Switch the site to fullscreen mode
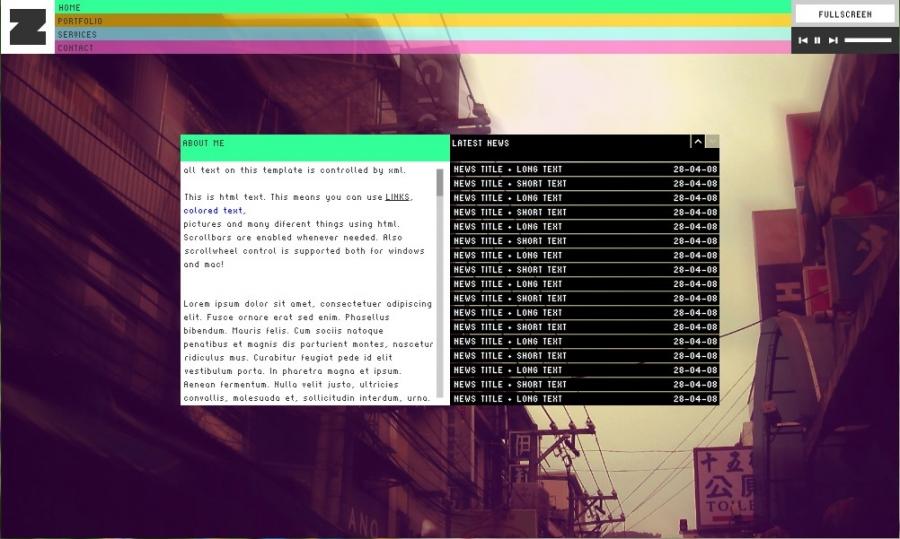The height and width of the screenshot is (539, 900). 844,14
